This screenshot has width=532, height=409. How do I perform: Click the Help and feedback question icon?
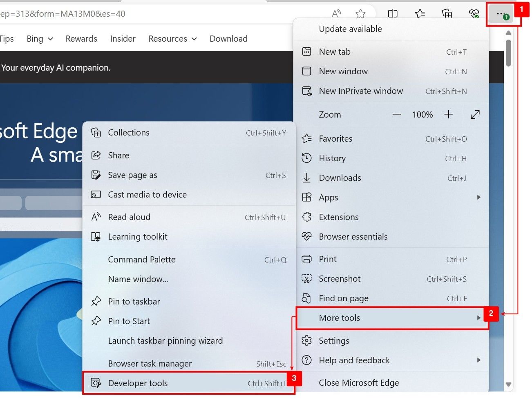306,360
